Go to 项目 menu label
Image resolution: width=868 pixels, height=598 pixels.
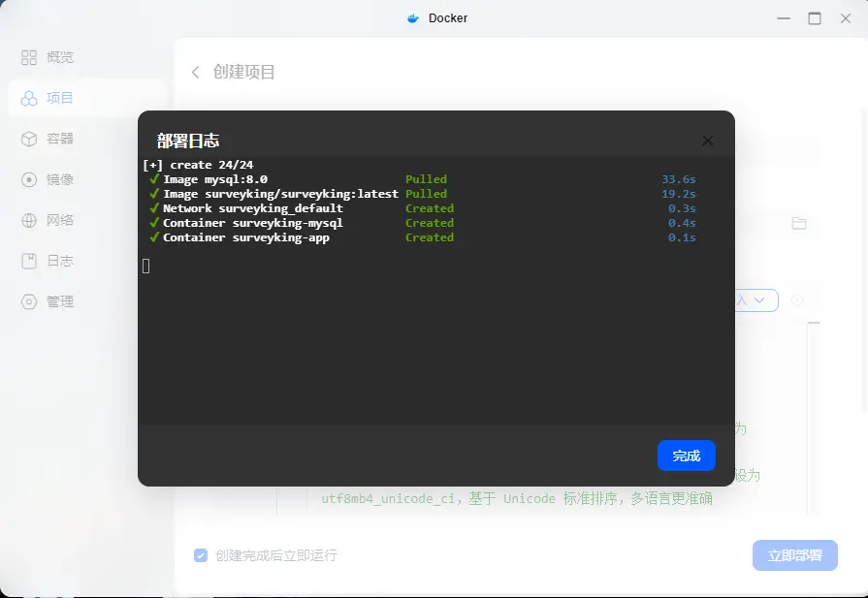60,98
